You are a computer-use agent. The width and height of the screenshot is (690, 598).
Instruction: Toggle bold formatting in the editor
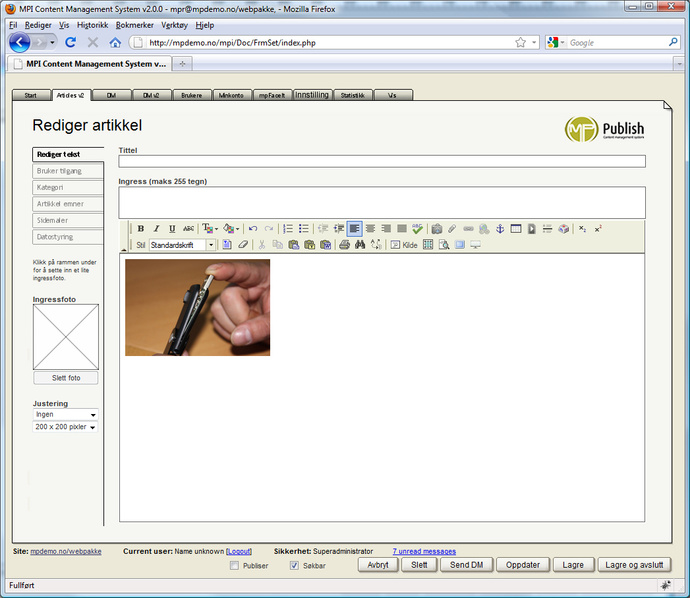pyautogui.click(x=141, y=229)
